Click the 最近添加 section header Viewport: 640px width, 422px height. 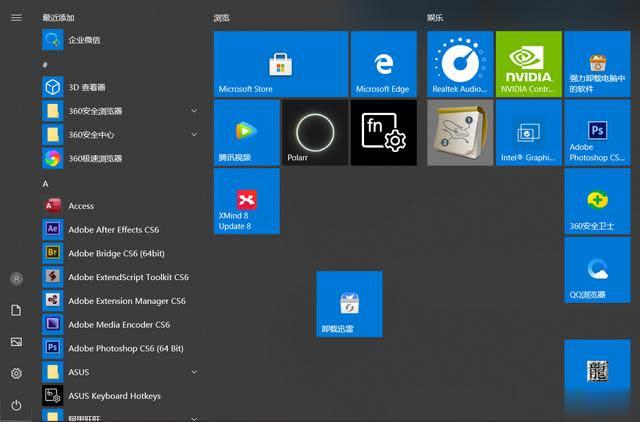pyautogui.click(x=58, y=18)
